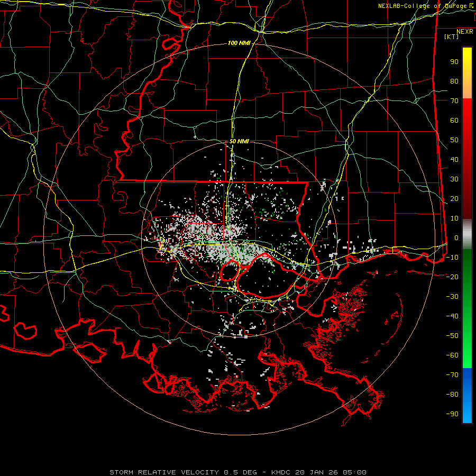
Task: Click the "-30" value on the velocity scale
Action: point(452,297)
